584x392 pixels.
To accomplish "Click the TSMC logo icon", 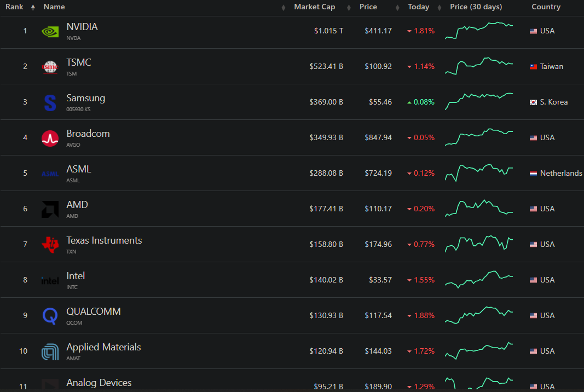I will pos(50,67).
